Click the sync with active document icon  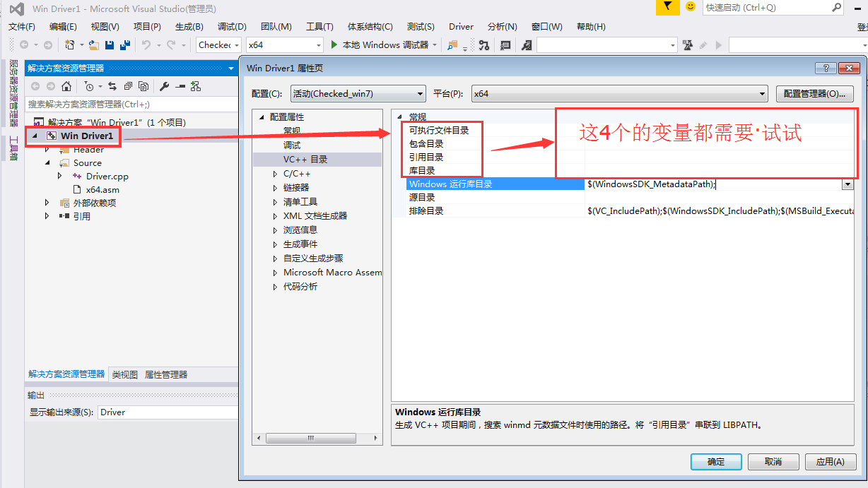point(112,86)
